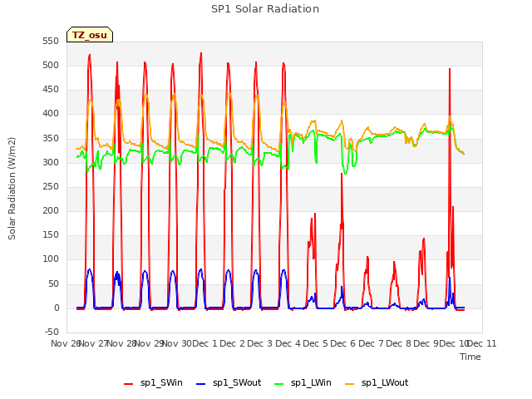Click the 100 y-axis tick label

51,259
